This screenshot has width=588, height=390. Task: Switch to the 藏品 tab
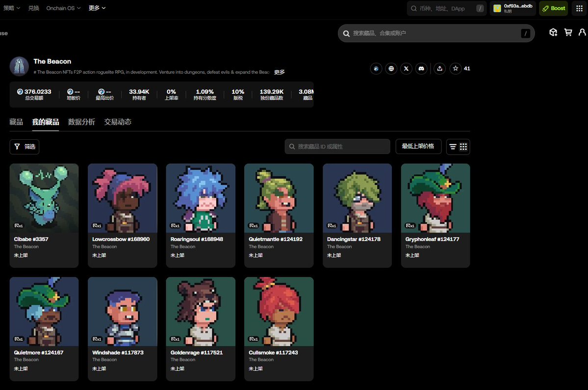click(x=16, y=122)
